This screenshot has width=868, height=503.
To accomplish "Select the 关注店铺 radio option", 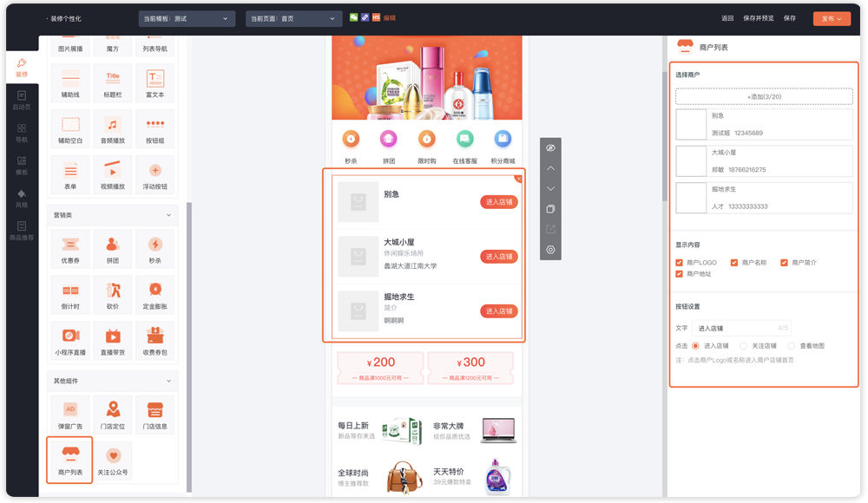I will point(743,346).
